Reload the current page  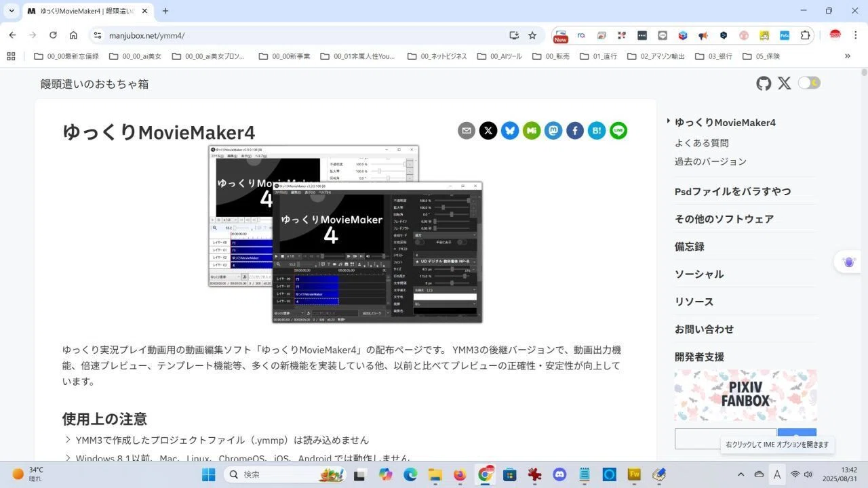click(53, 35)
